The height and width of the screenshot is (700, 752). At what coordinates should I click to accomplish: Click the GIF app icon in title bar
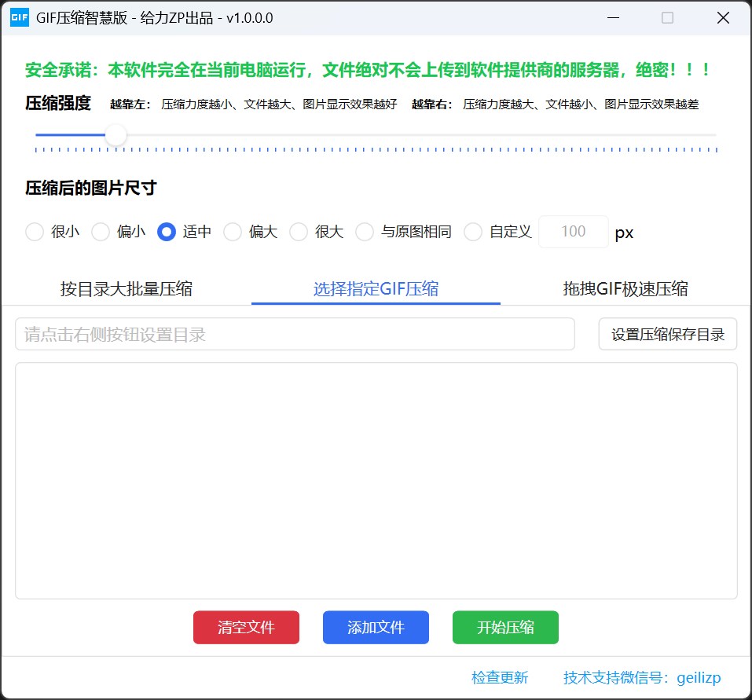pyautogui.click(x=19, y=18)
